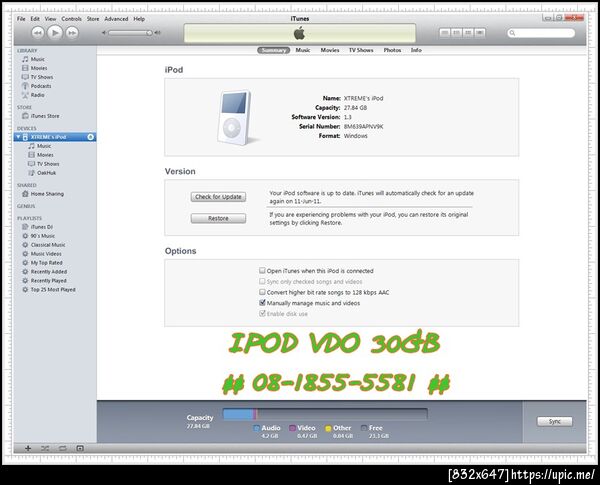Open the Help menu
600x485 pixels.
(x=139, y=19)
